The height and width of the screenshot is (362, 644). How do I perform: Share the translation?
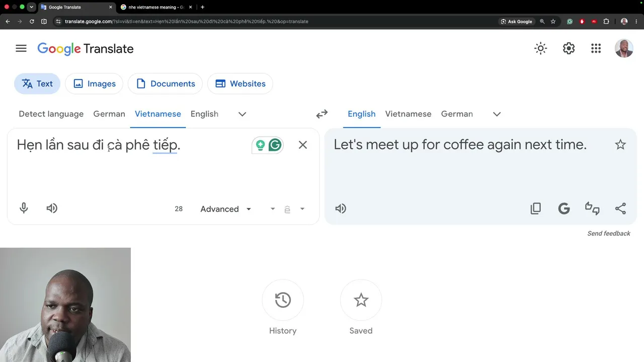point(620,209)
